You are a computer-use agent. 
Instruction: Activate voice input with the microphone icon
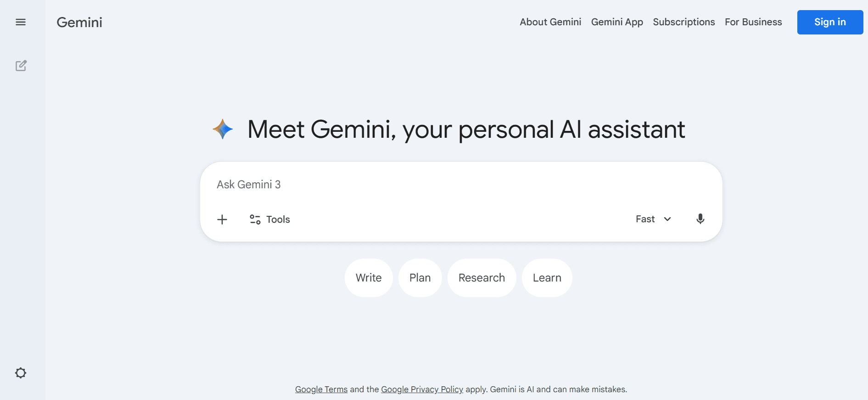click(x=700, y=219)
